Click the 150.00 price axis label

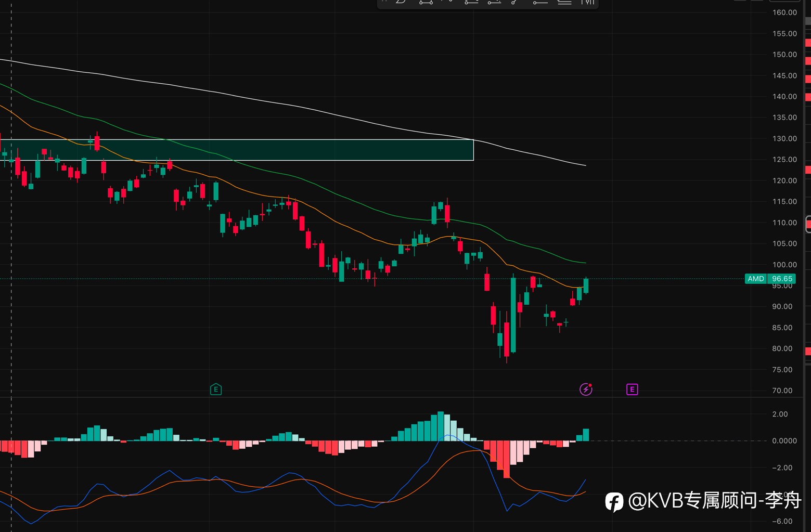pos(784,55)
